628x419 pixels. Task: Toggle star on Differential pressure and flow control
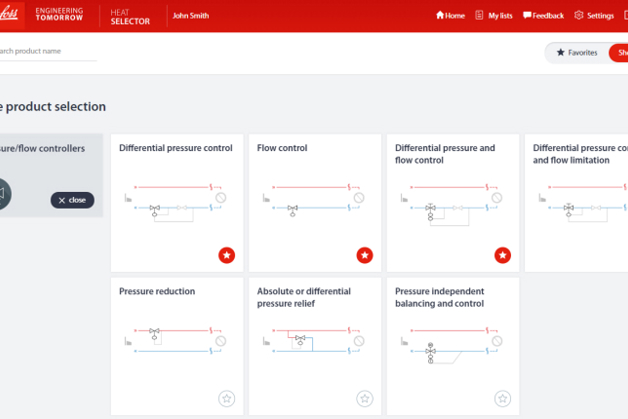click(503, 255)
